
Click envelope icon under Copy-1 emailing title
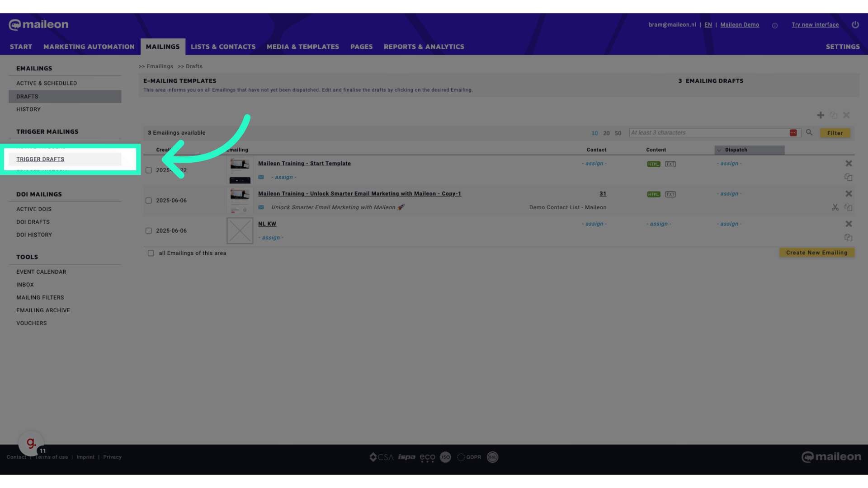pyautogui.click(x=261, y=207)
